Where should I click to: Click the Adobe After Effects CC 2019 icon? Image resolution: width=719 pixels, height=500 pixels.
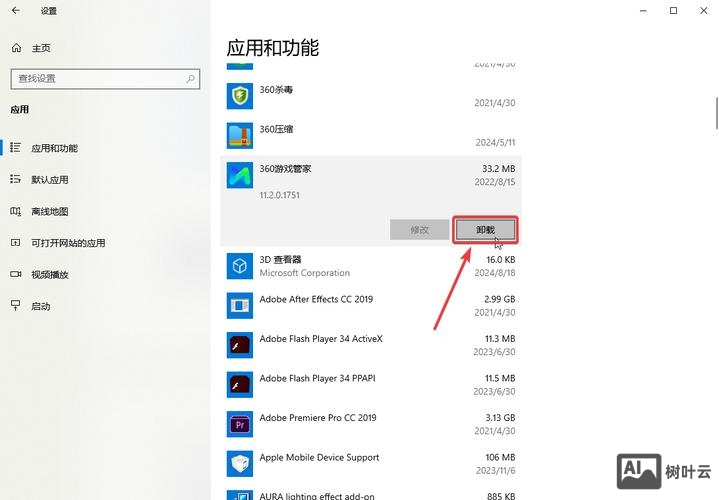(x=240, y=306)
